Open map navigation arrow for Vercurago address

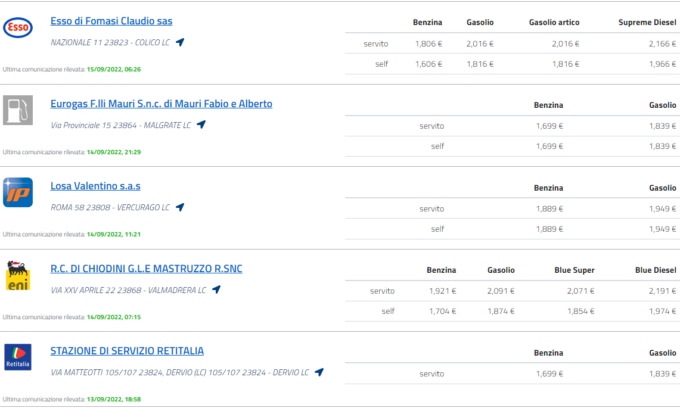[x=180, y=207]
